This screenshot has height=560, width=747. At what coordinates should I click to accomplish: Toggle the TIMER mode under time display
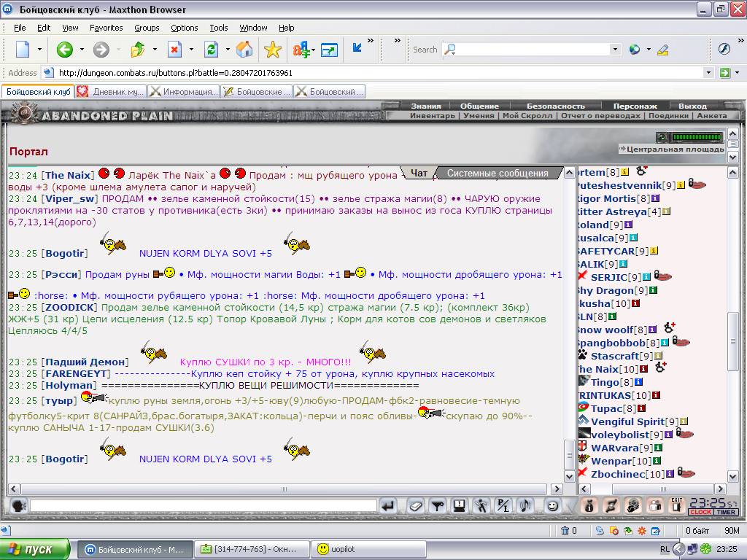pos(726,512)
